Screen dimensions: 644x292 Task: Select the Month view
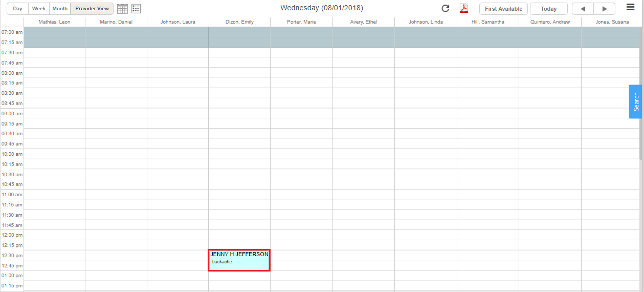60,9
